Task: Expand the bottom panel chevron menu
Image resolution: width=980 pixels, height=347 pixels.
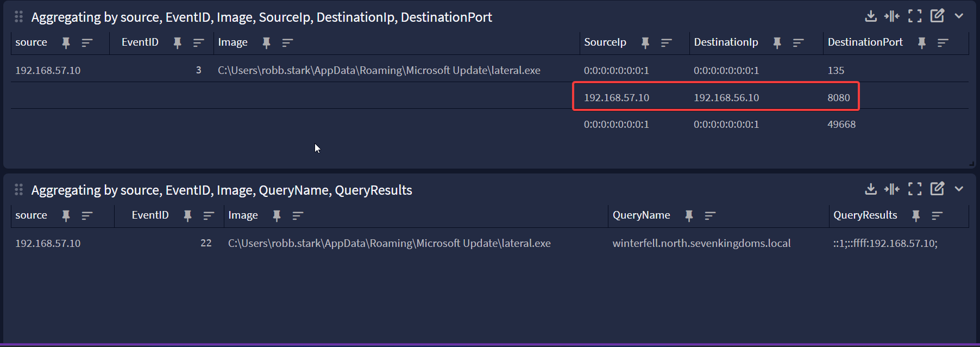Action: 959,189
